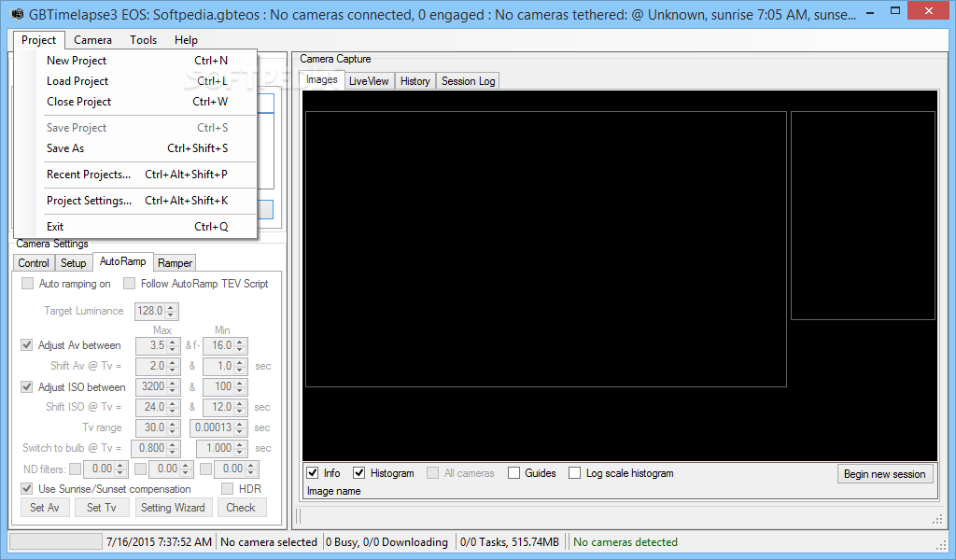Click Begin new session button
The height and width of the screenshot is (560, 956).
coord(885,474)
